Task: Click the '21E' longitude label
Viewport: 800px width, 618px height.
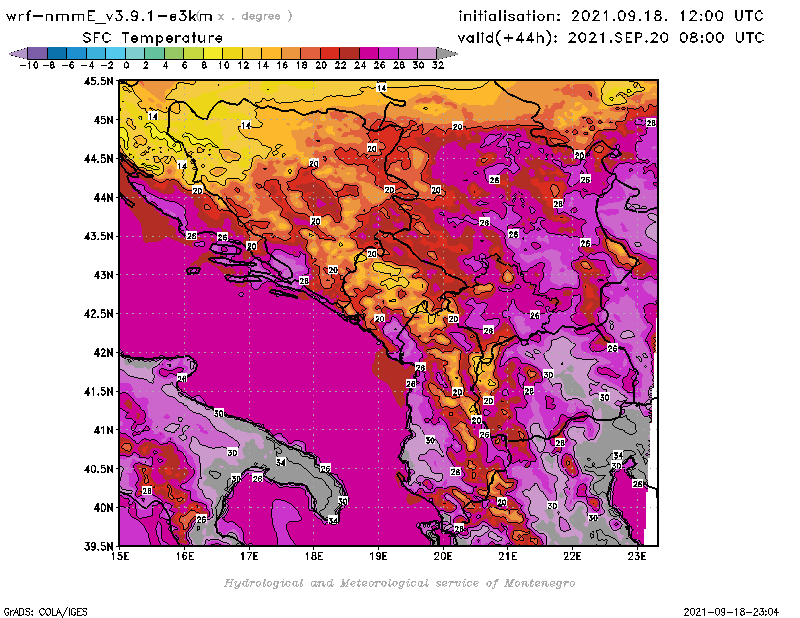Action: pos(508,556)
